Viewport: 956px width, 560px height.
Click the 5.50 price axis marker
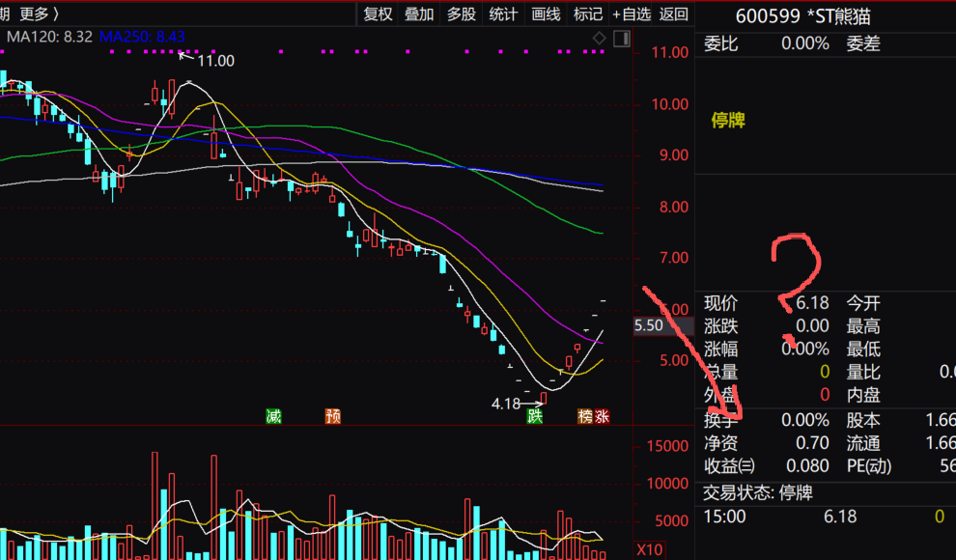pyautogui.click(x=649, y=326)
